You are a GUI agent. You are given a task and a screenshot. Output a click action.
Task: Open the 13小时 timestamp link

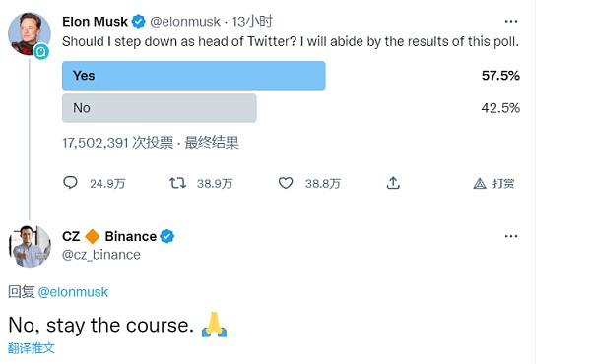click(x=252, y=22)
